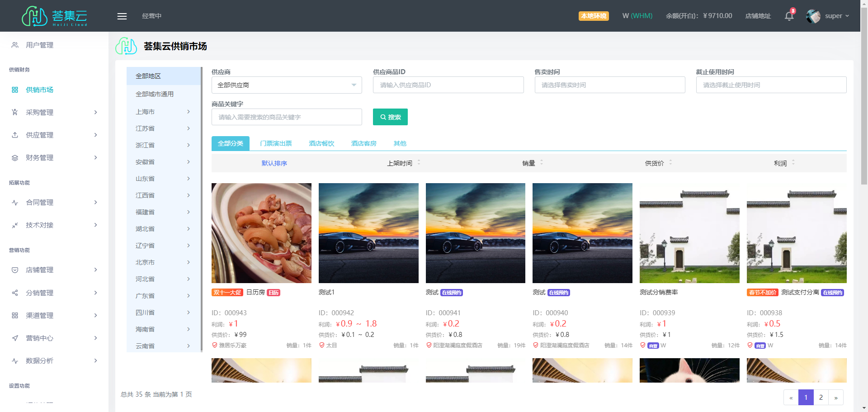
Task: Select 全部城市通用 in region list
Action: 164,94
